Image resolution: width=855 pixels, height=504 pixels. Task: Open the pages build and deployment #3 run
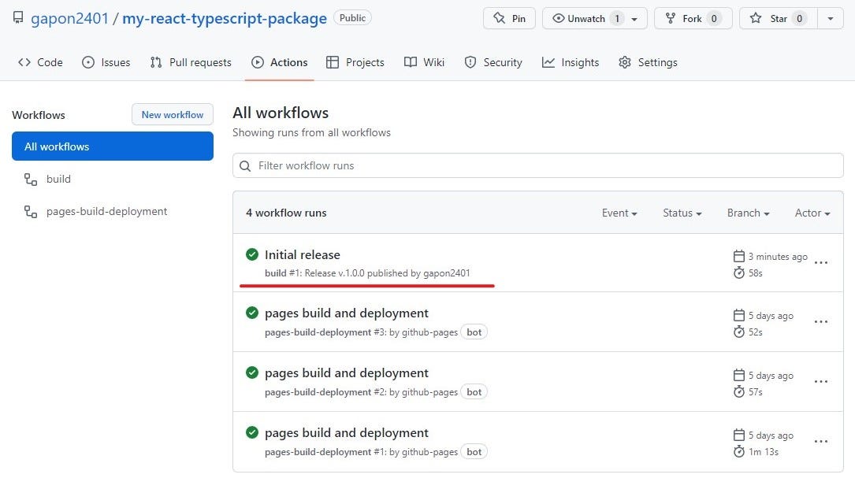(346, 313)
